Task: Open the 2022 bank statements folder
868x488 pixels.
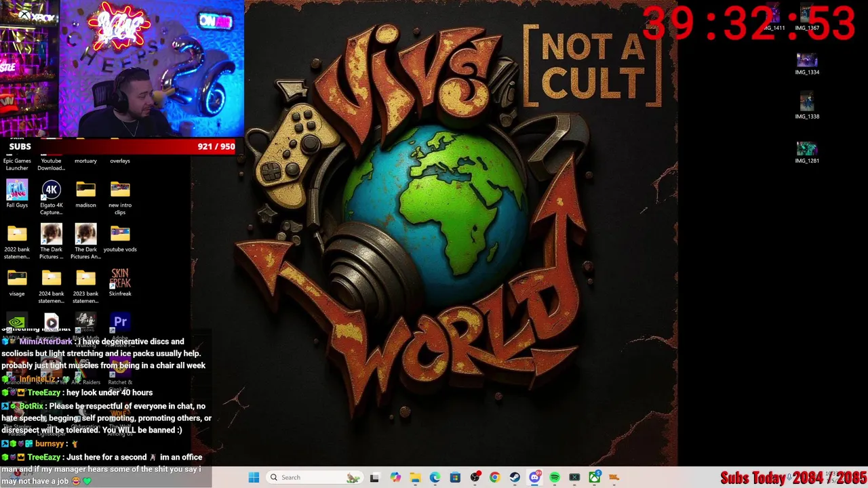Action: point(17,242)
